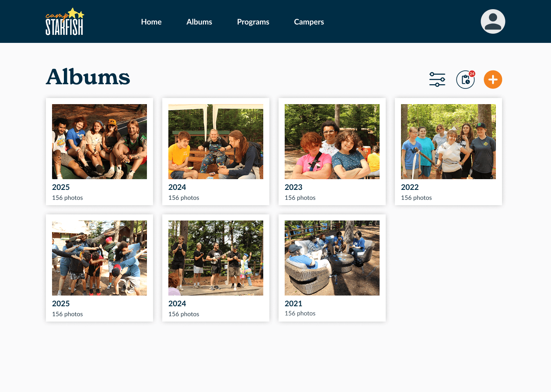Image resolution: width=551 pixels, height=392 pixels.
Task: Open the 2022 album photo
Action: pos(448,142)
